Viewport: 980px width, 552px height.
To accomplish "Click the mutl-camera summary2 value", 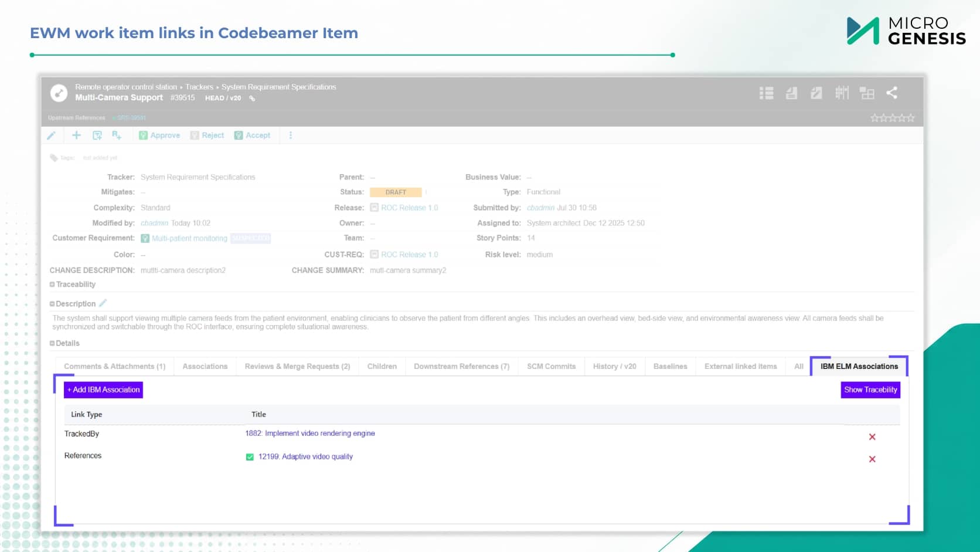I will [408, 270].
